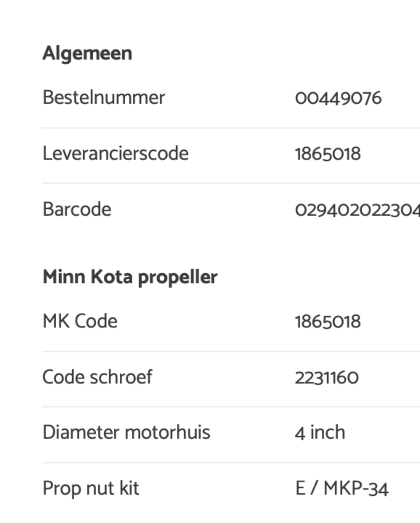Select the Code schroef label
The height and width of the screenshot is (523, 420).
click(97, 377)
